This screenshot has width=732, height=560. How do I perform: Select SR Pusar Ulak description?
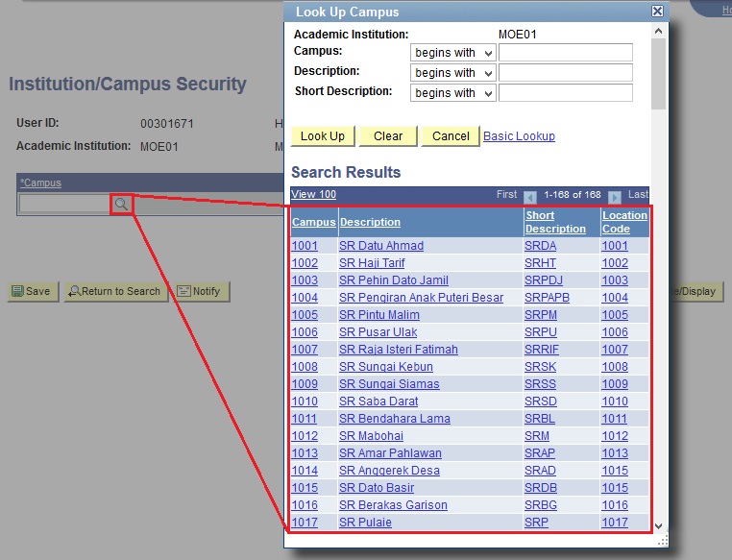click(378, 332)
